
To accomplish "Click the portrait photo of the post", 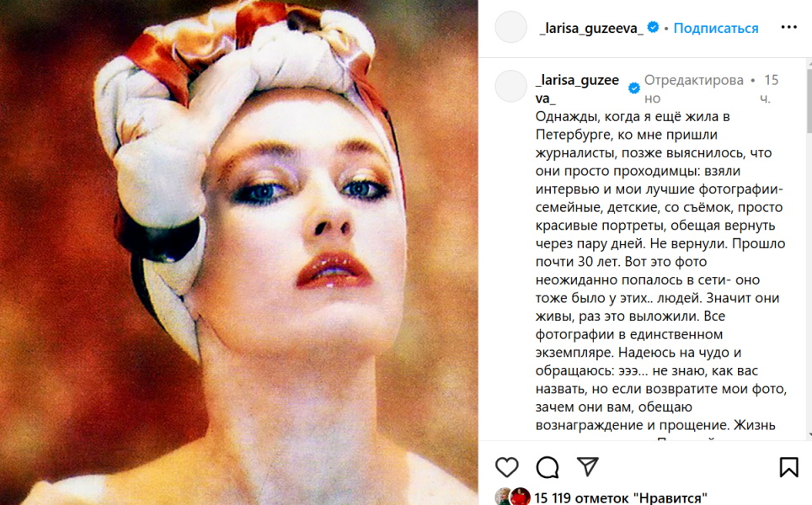I will pos(238,252).
